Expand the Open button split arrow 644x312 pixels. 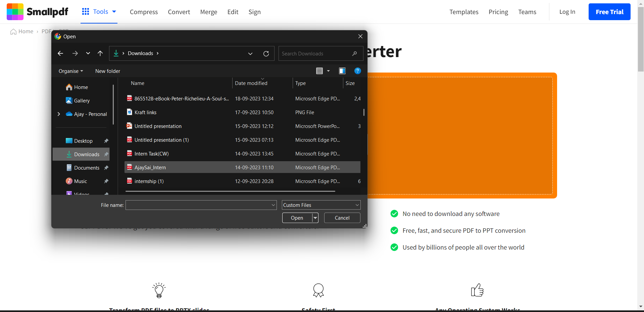315,218
